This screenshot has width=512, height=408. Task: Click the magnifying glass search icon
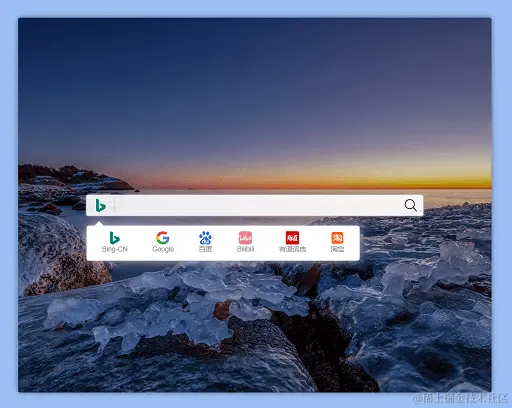(410, 205)
